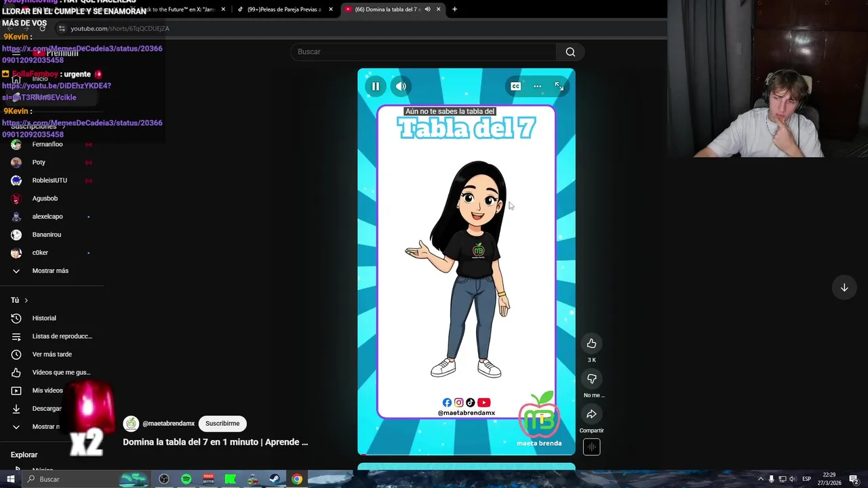Go to next short with down arrow

844,287
